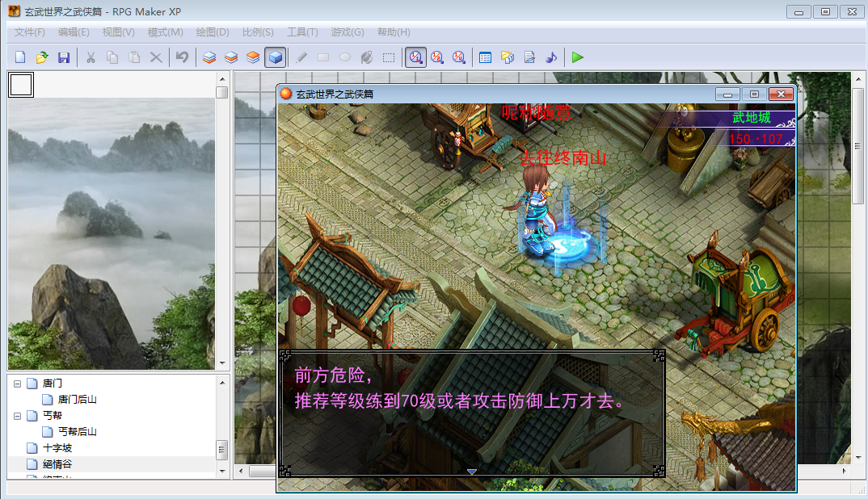
Task: Open the 工具(T) menu
Action: (302, 32)
